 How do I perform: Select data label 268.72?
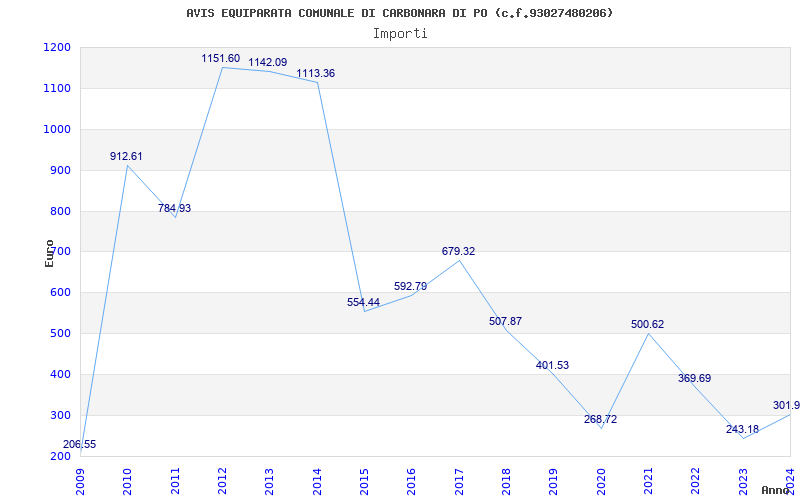[601, 419]
